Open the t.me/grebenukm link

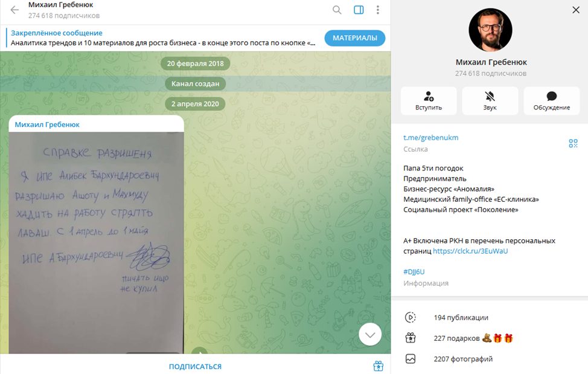[x=431, y=138]
